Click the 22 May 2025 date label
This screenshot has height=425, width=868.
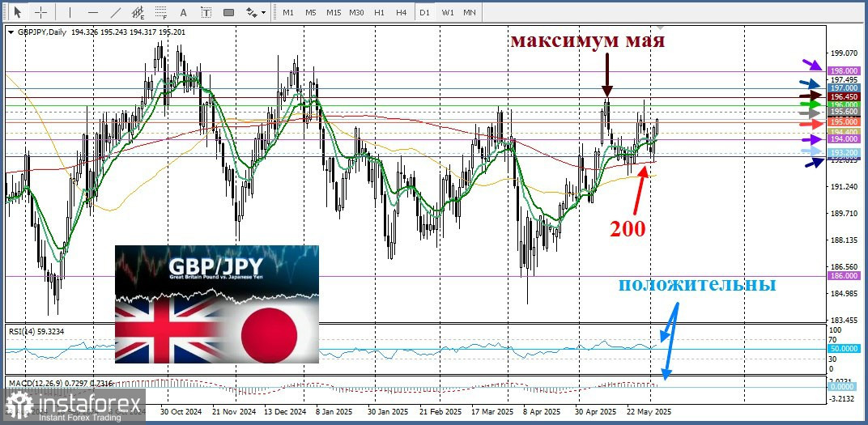[649, 412]
